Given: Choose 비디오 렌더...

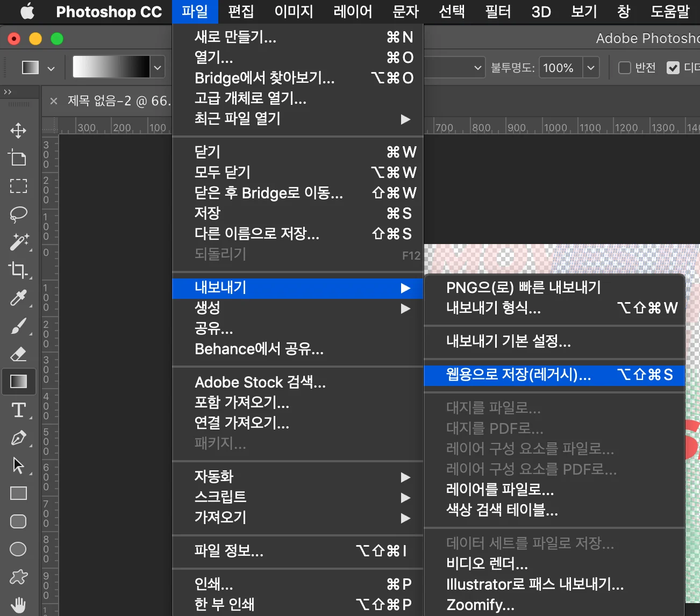Looking at the screenshot, I should click(554, 564).
